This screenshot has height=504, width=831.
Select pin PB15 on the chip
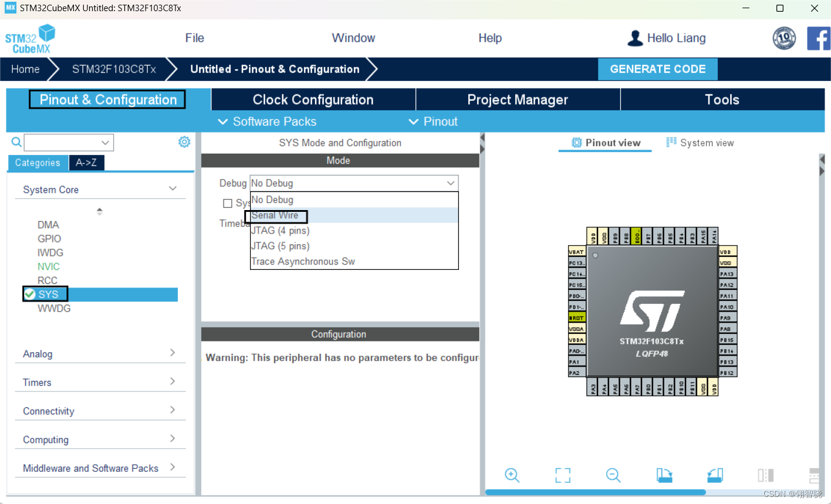tap(728, 340)
